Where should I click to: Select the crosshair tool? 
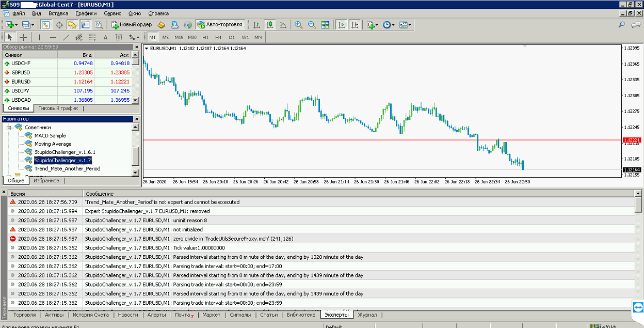pos(24,37)
